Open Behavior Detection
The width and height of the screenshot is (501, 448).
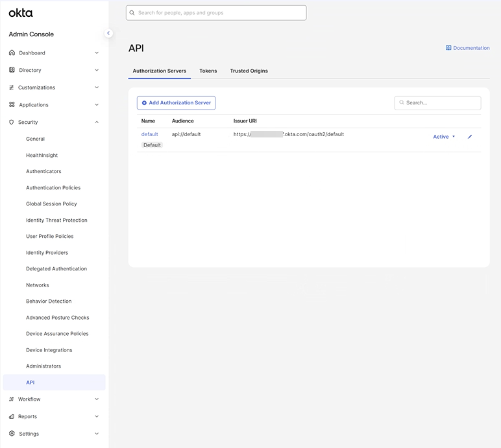coord(49,301)
